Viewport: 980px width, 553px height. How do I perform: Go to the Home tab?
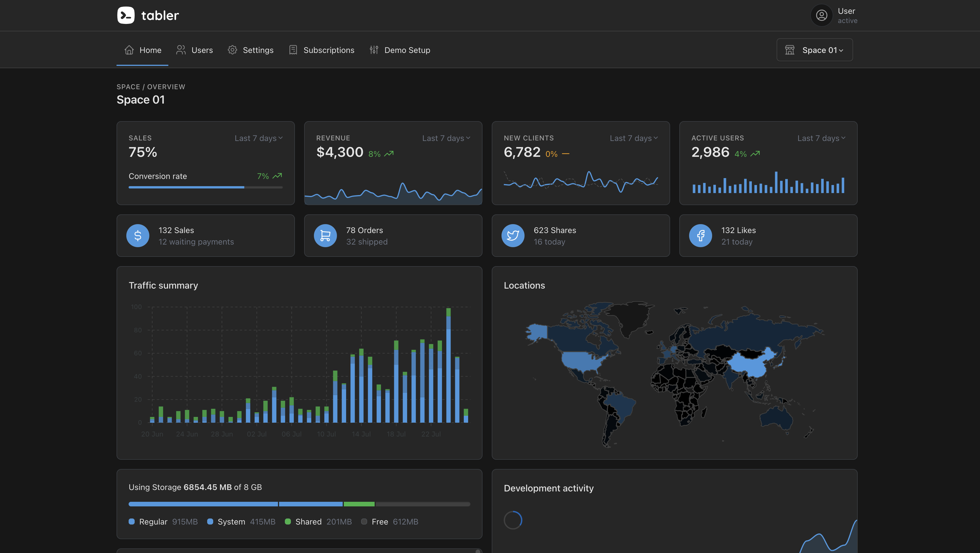tap(142, 50)
